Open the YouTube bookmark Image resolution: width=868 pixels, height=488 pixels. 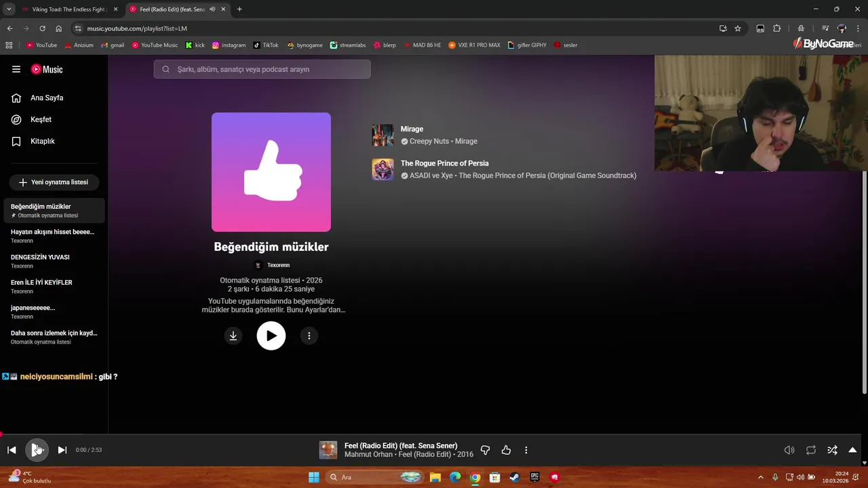pos(41,45)
